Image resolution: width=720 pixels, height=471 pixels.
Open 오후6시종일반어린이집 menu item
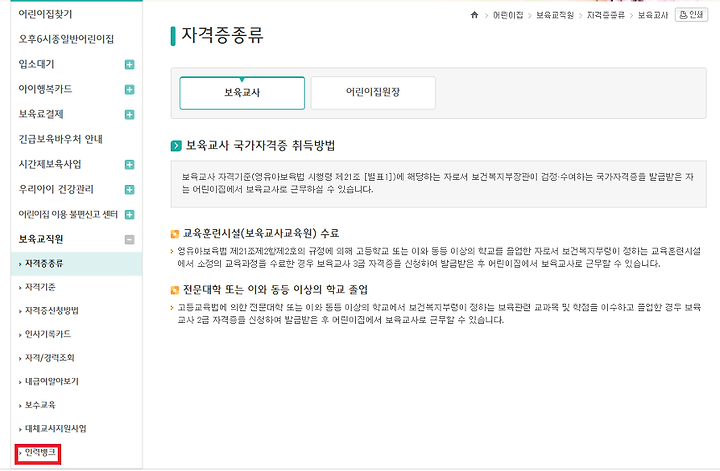(66, 39)
